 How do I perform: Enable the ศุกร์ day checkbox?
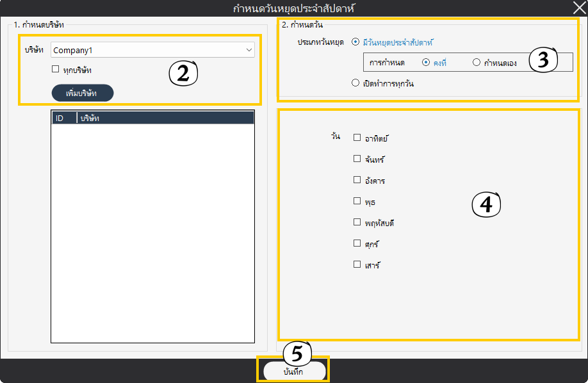point(357,243)
